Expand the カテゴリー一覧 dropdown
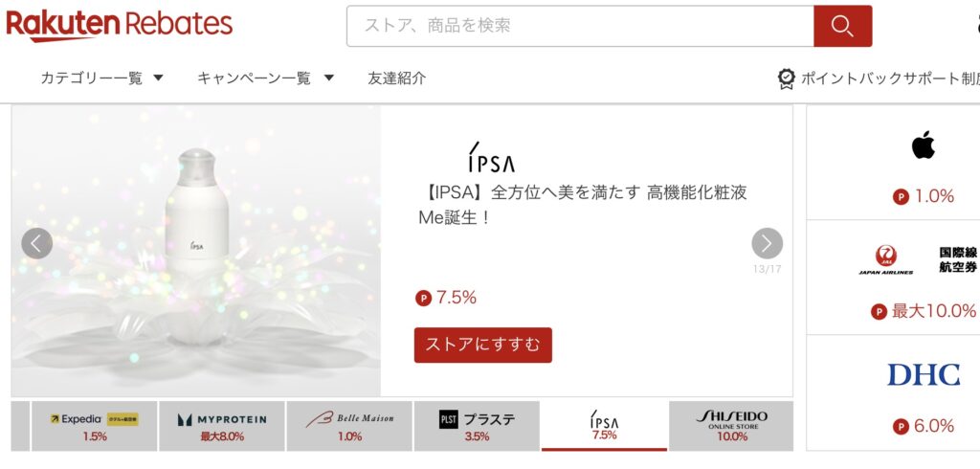This screenshot has height=469, width=980. (x=102, y=78)
